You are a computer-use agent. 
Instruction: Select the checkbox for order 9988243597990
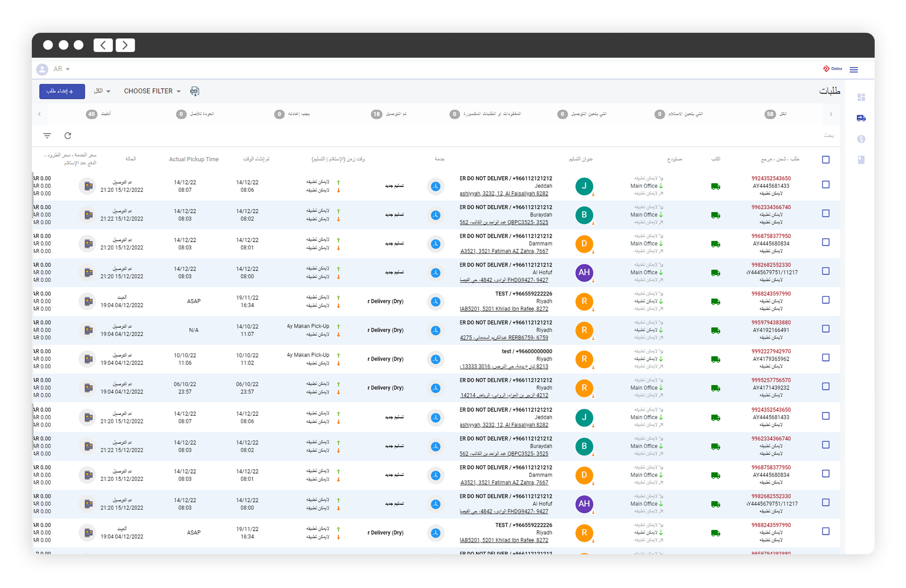(826, 300)
